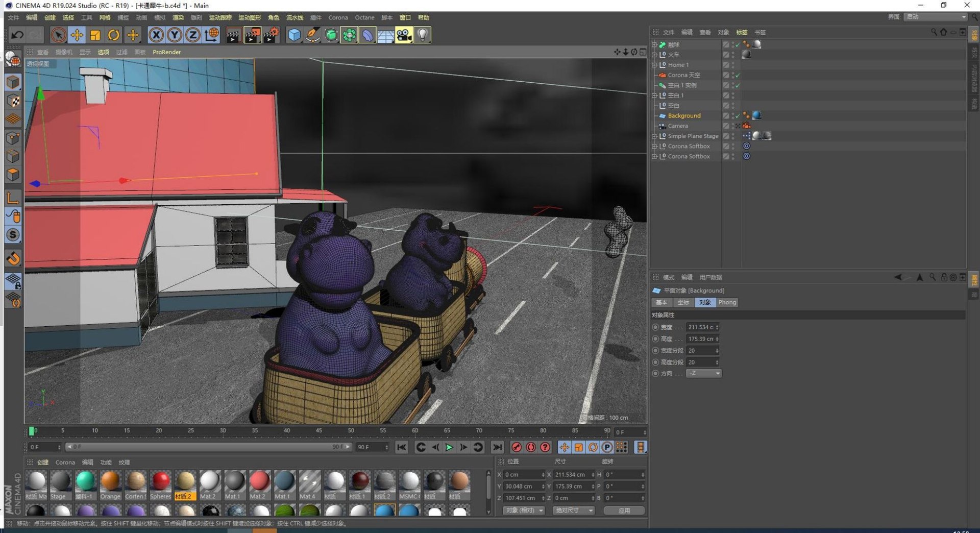Click the floor grid object icon

(x=385, y=35)
